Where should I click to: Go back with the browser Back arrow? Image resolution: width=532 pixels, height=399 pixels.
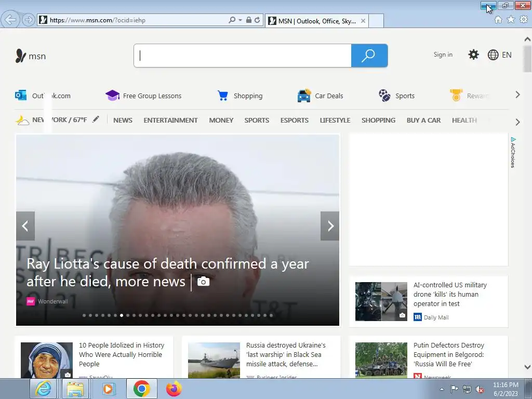pyautogui.click(x=10, y=20)
